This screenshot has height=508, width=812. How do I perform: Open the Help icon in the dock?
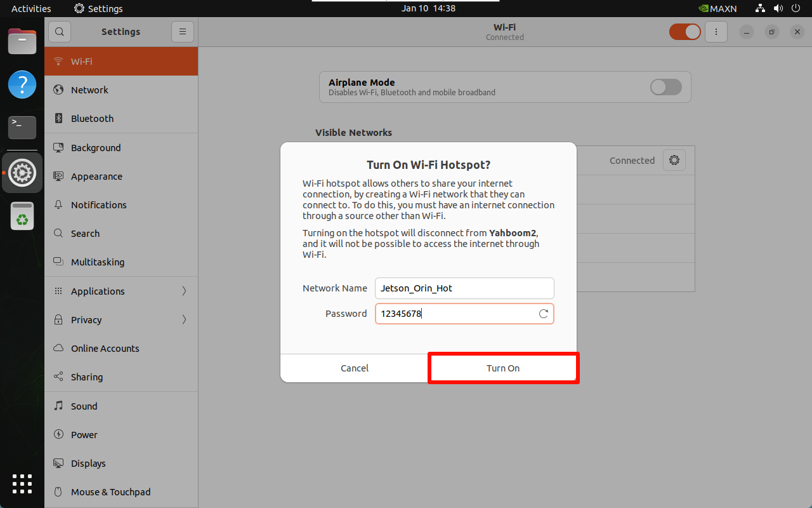[22, 84]
